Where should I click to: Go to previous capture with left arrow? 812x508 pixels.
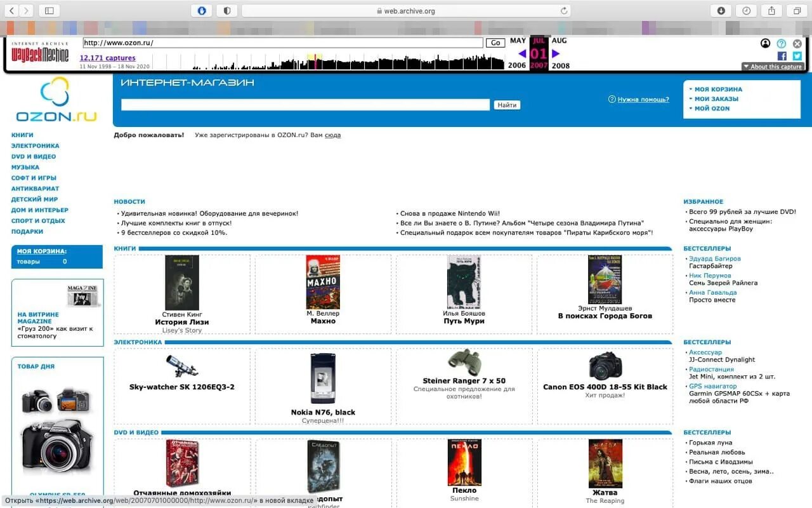pos(523,53)
